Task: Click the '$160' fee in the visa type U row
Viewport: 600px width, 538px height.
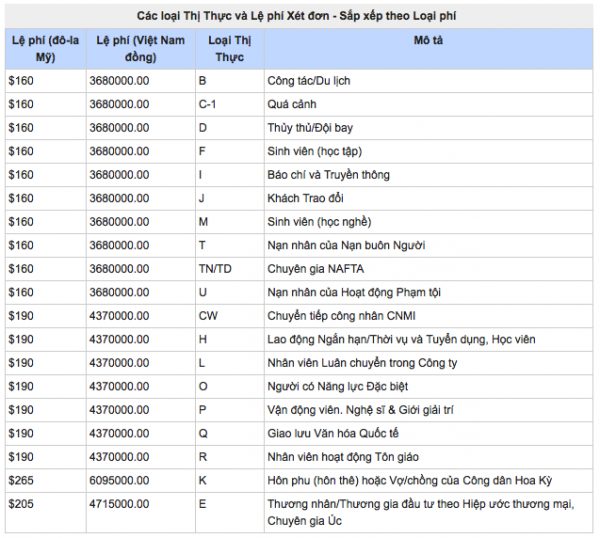Action: 46,292
